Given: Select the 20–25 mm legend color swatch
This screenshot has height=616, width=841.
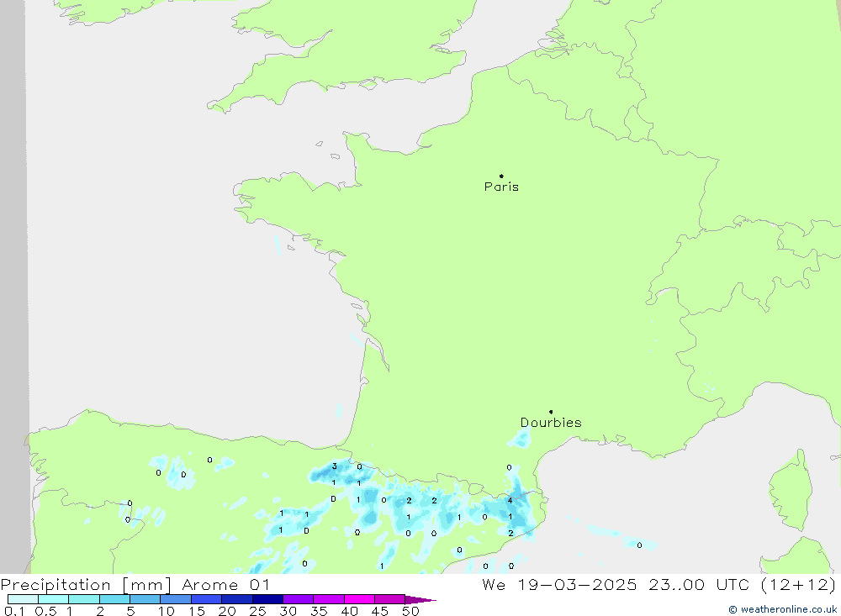Looking at the screenshot, I should pos(237,599).
